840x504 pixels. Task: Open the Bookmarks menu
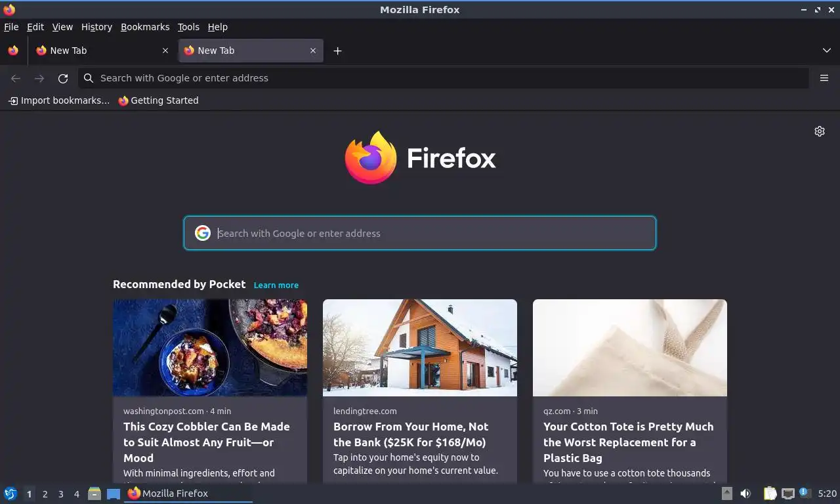pos(145,27)
